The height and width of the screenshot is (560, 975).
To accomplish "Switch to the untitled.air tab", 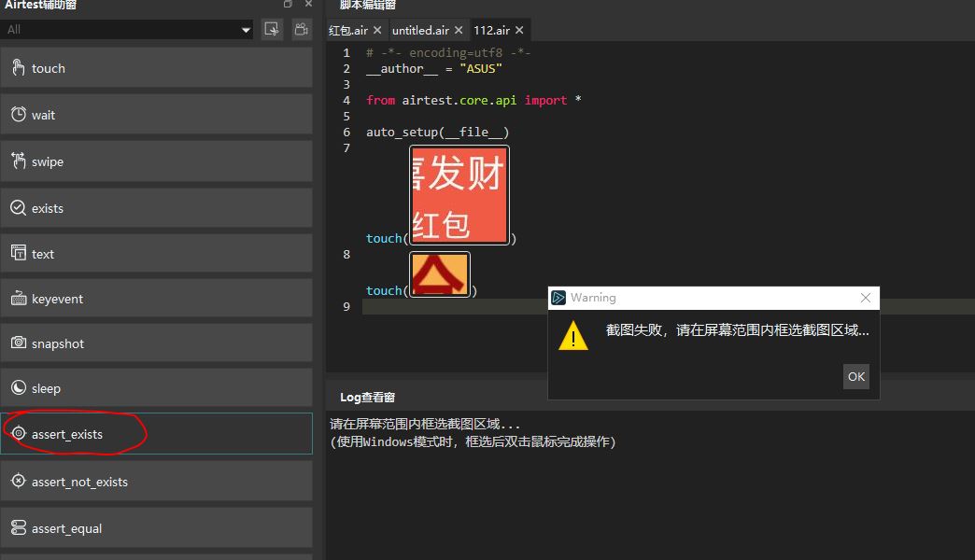I will tap(420, 30).
